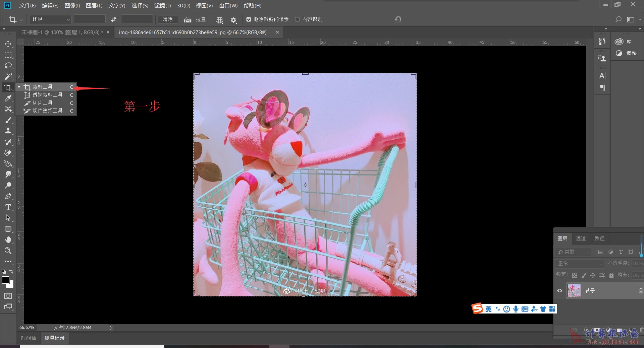Open 时间轴 tab
The image size is (644, 348).
29,338
